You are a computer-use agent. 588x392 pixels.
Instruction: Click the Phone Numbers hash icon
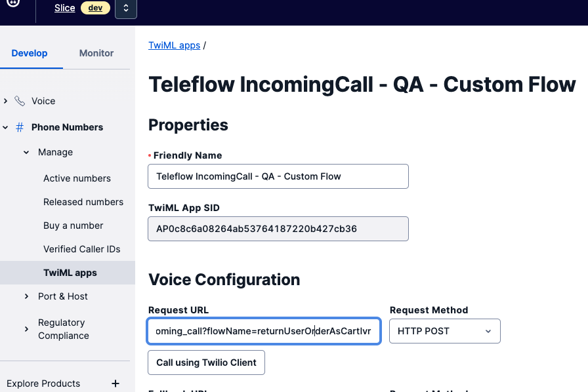(20, 127)
